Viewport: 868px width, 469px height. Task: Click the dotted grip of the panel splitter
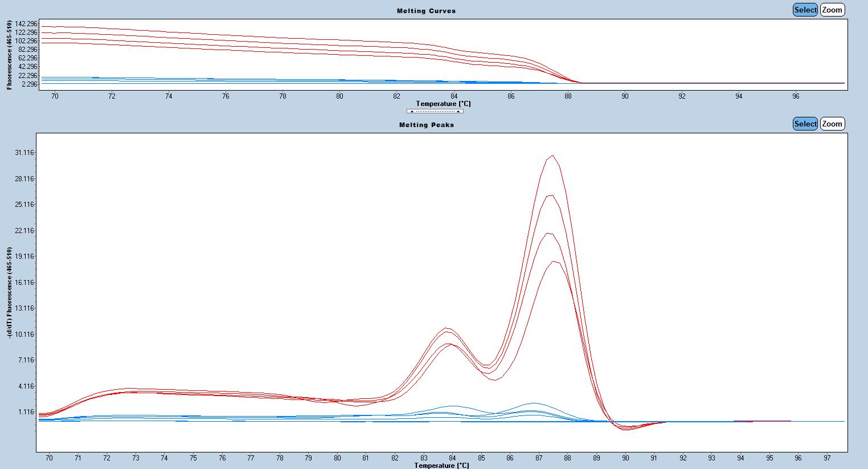tap(435, 111)
